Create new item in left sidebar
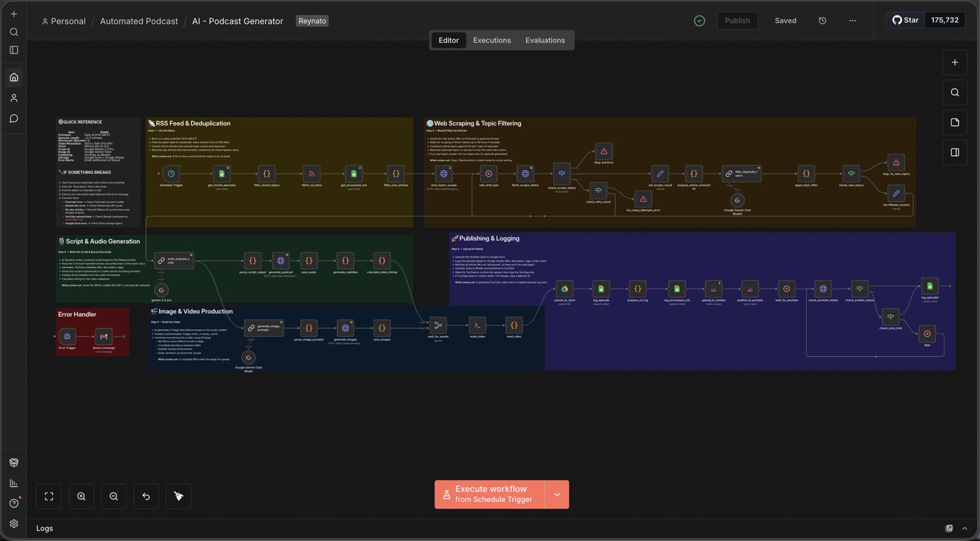Viewport: 980px width, 541px height. 14,14
